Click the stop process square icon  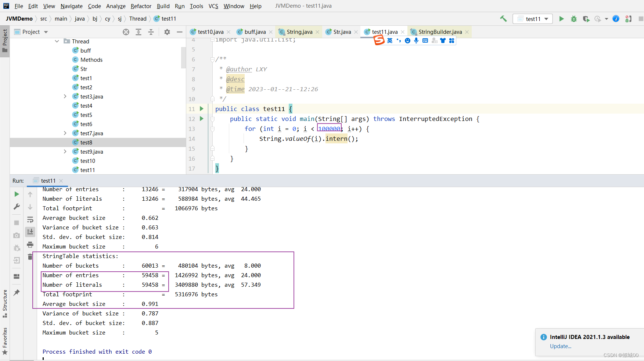click(17, 223)
